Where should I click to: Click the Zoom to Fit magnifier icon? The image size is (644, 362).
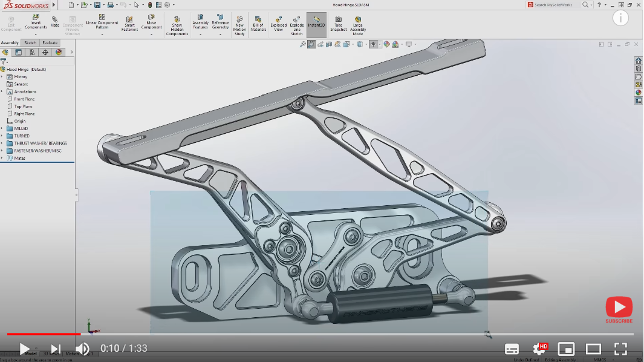click(x=303, y=44)
